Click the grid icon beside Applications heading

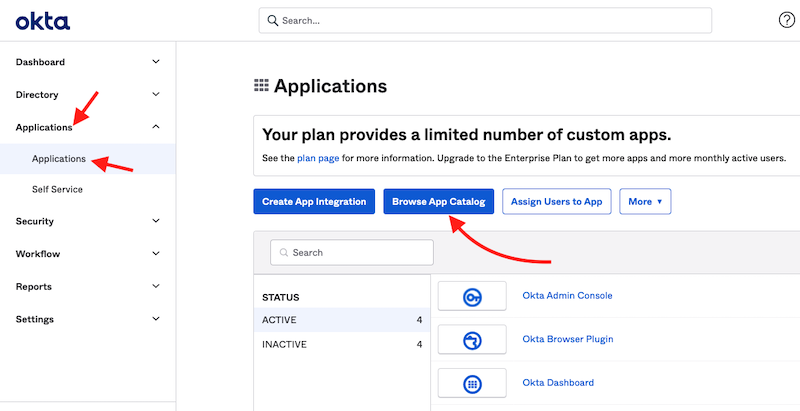tap(261, 86)
